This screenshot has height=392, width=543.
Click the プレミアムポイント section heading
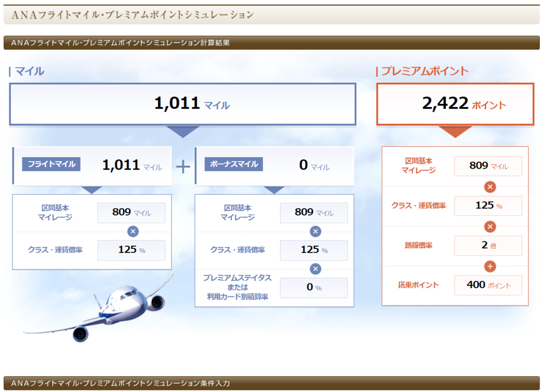pos(425,71)
